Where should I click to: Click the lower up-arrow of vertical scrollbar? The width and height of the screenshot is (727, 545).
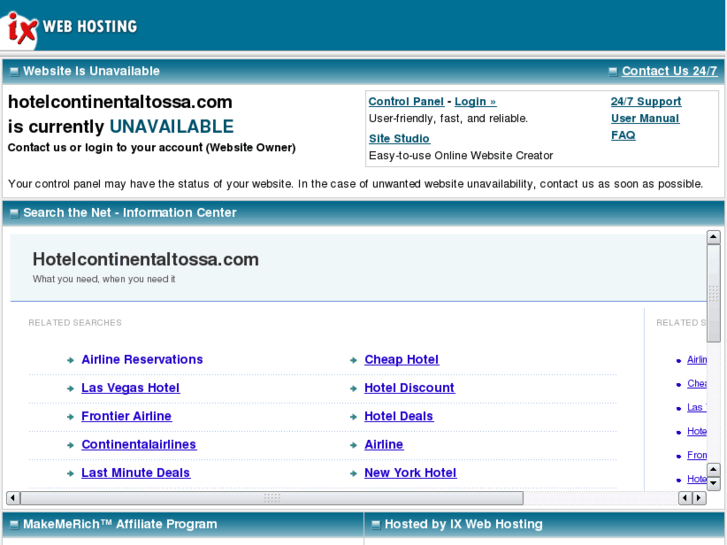[713, 470]
